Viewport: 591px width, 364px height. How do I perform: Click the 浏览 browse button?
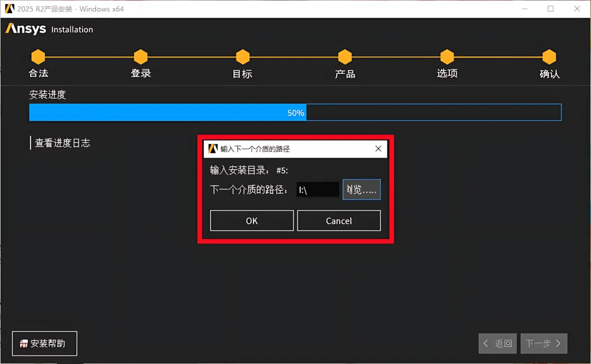click(x=362, y=189)
